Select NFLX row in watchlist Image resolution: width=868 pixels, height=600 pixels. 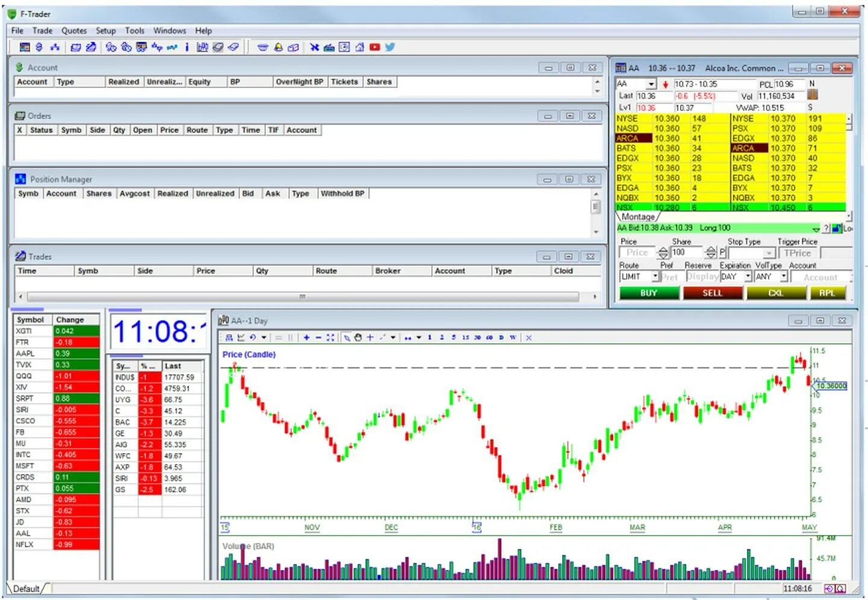(56, 545)
